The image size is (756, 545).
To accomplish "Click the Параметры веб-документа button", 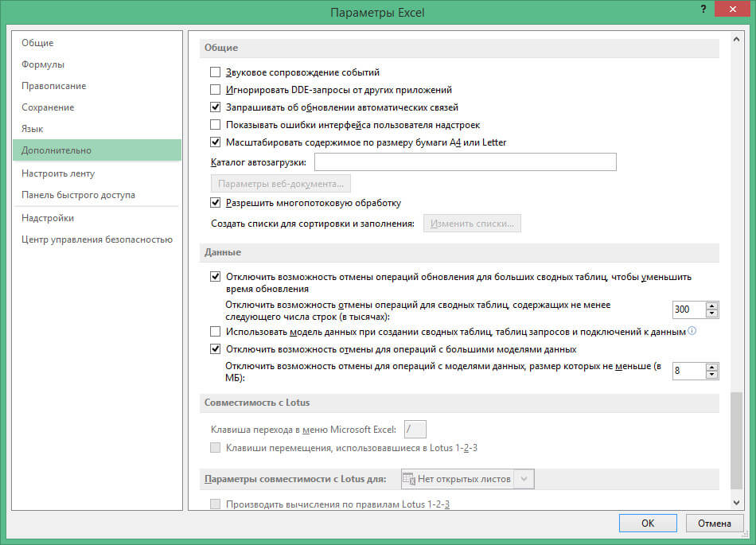I will point(281,184).
